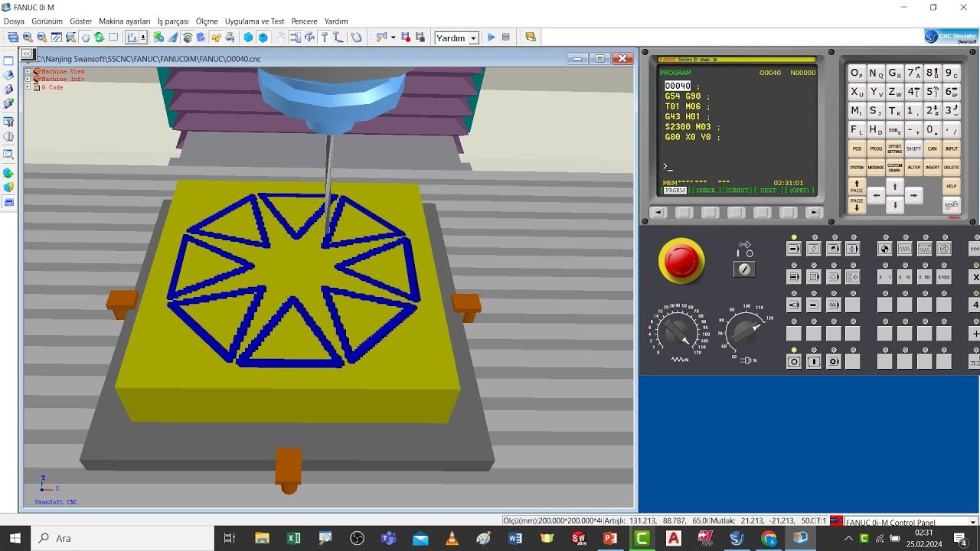Click the dashed rectangle selection toolbar icon
This screenshot has width=980, height=551.
pyautogui.click(x=113, y=37)
